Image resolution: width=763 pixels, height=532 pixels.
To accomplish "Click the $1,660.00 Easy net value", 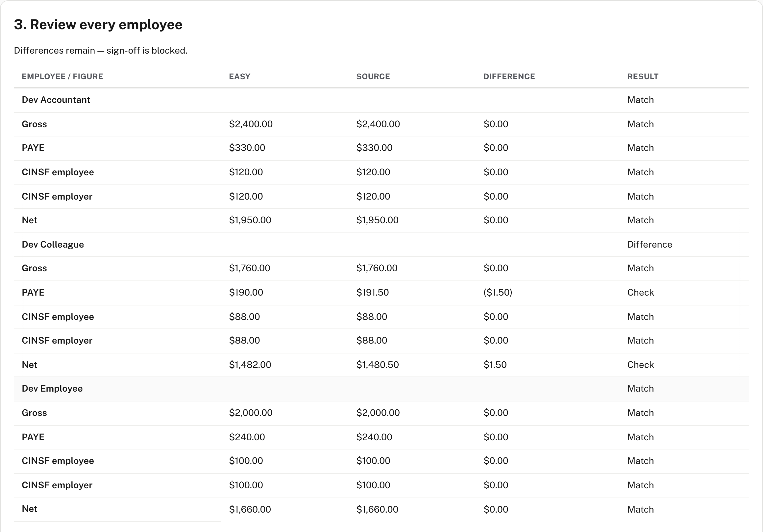I will click(x=250, y=509).
